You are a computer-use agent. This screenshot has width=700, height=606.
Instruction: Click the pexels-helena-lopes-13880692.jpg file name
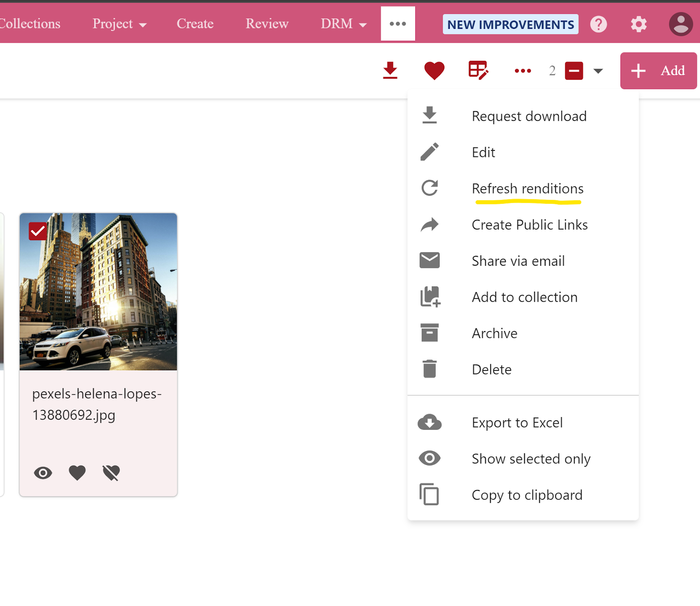[97, 404]
